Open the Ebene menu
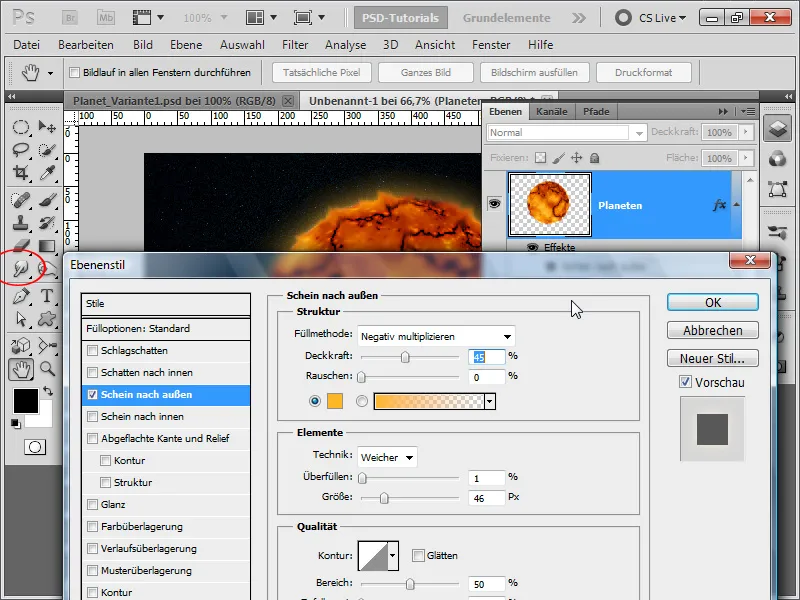The width and height of the screenshot is (800, 600). point(186,45)
